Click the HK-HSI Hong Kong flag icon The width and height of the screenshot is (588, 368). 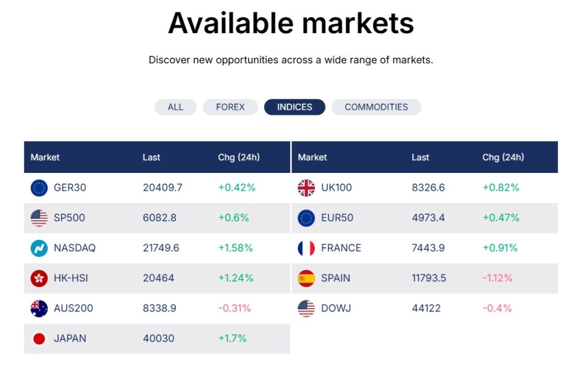(x=39, y=278)
